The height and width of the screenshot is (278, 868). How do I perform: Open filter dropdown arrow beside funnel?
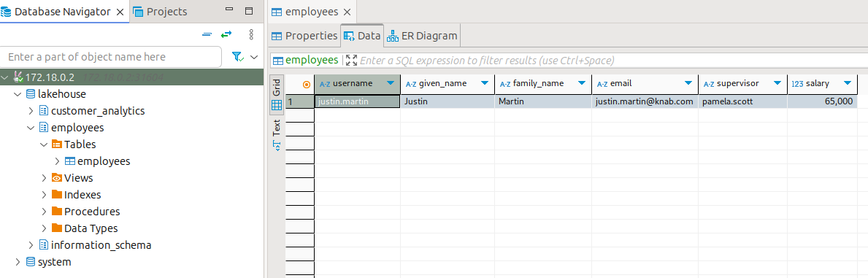tap(254, 57)
